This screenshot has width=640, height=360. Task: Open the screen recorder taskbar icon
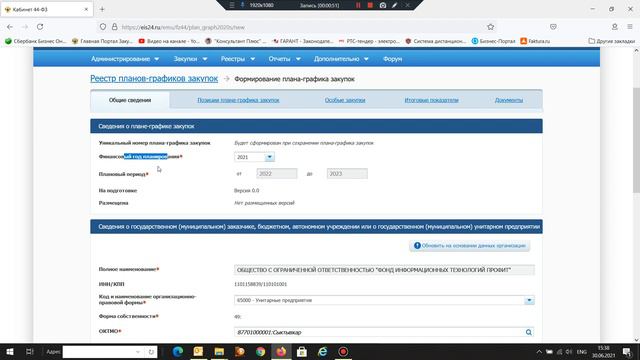pos(343,351)
